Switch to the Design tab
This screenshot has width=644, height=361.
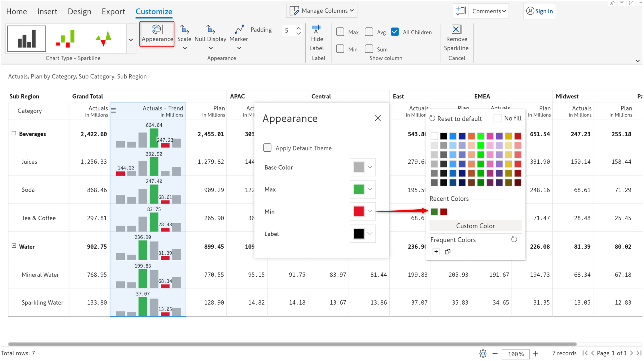[x=79, y=11]
